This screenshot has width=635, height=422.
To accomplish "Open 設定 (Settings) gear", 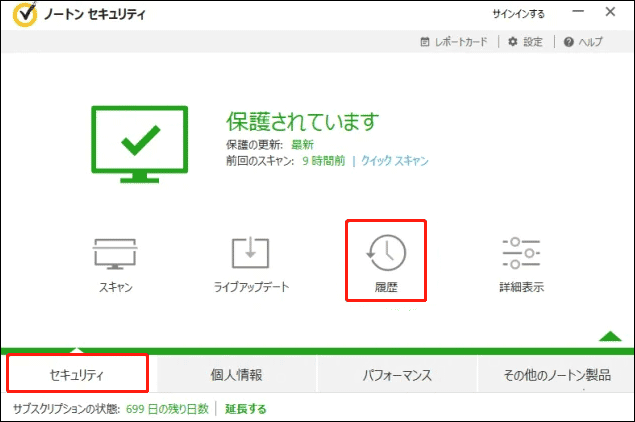I will pyautogui.click(x=525, y=42).
